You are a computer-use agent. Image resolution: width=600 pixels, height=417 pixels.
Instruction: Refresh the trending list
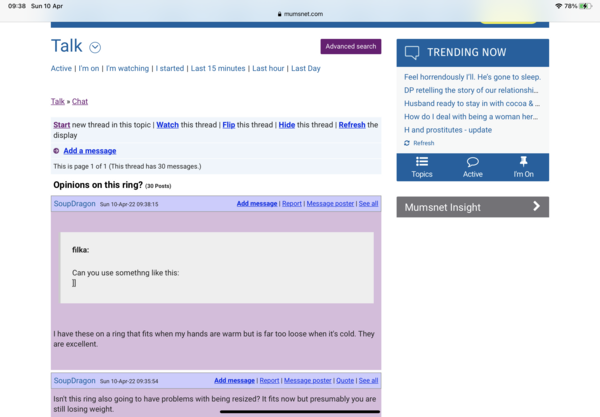pos(419,143)
